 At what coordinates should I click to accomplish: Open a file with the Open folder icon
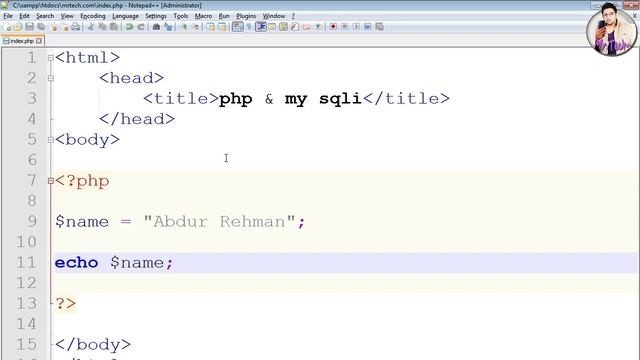point(18,27)
